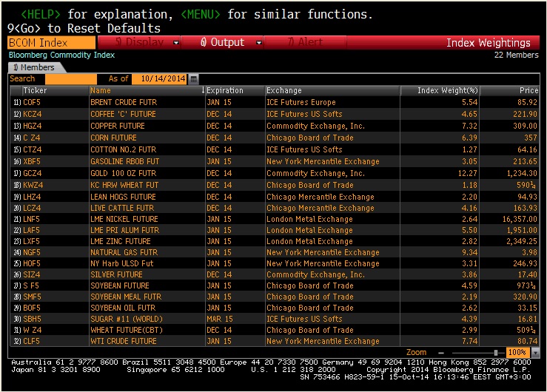The image size is (547, 392).
Task: Click GOLD 100 OZ FUTR name
Action: 123,174
